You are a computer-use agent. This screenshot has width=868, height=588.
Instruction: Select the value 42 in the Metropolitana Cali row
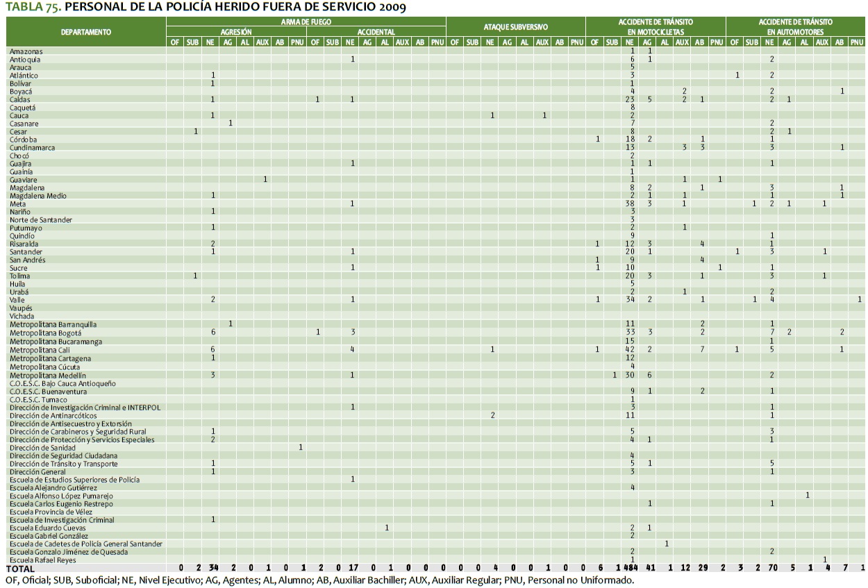pyautogui.click(x=631, y=349)
